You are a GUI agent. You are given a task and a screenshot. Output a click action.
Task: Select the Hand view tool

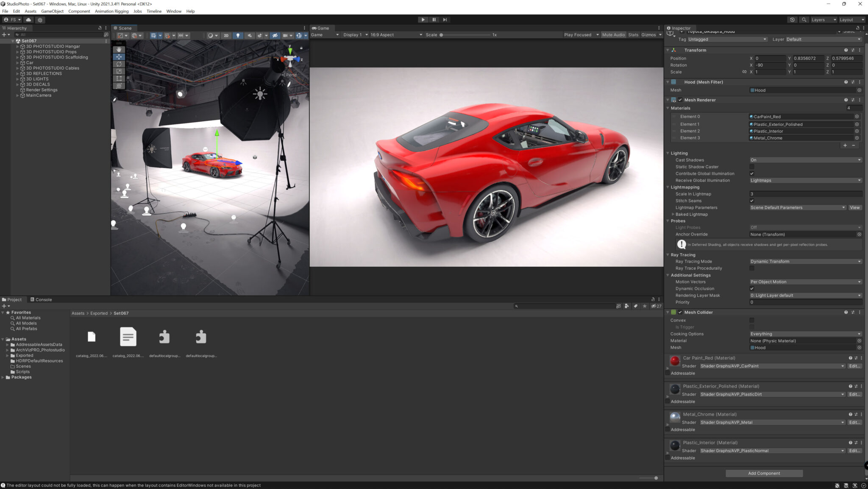[119, 49]
